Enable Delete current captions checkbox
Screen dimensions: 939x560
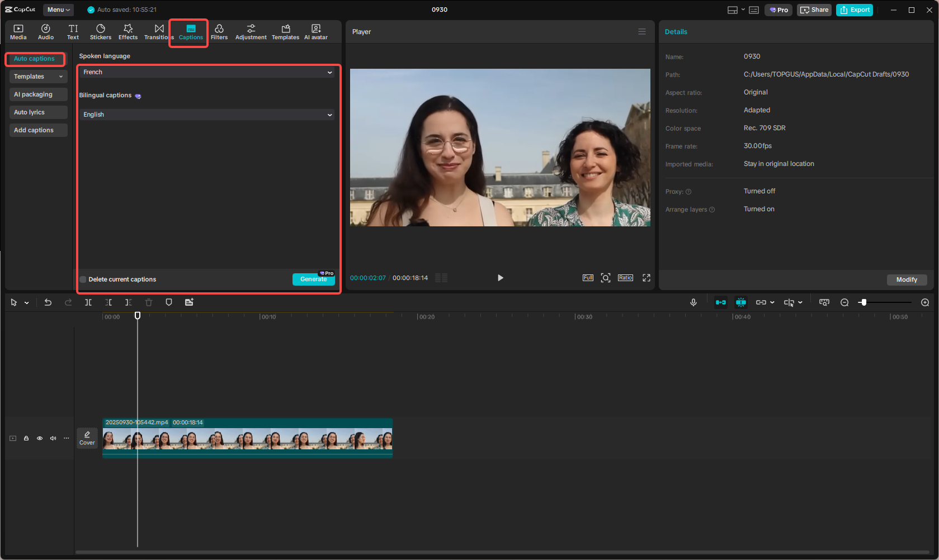pos(83,279)
